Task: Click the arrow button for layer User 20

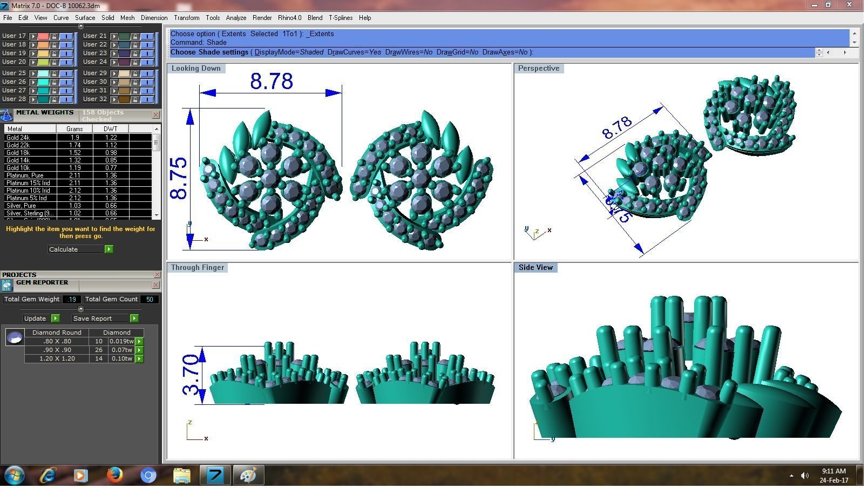Action: coord(33,62)
